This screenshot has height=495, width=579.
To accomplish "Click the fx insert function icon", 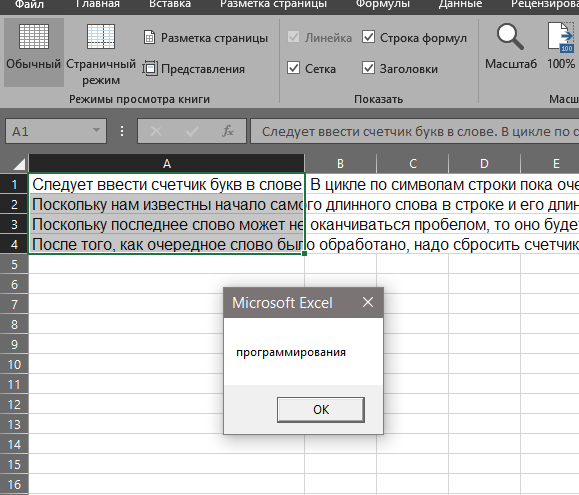I will point(227,131).
